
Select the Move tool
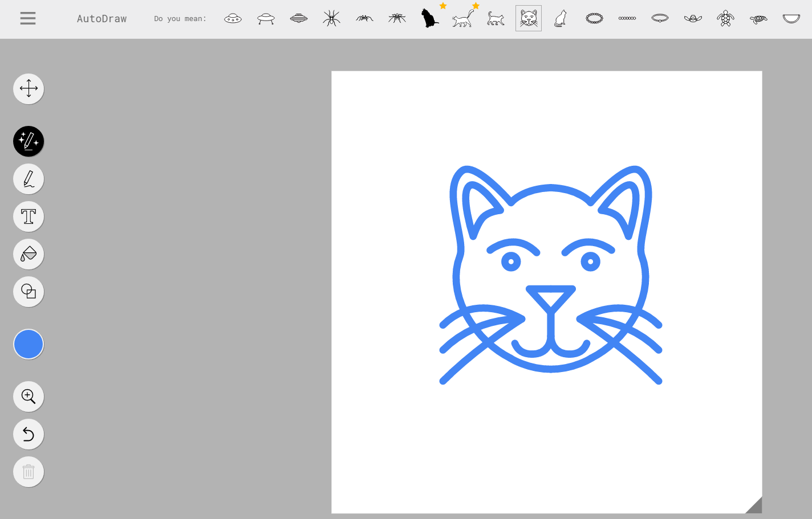[29, 89]
